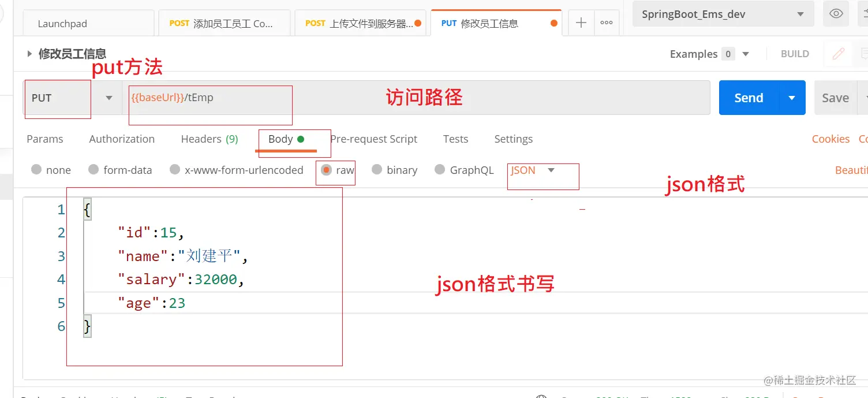Click the {{baseUrl}}/tEmp URL field
Image resolution: width=868 pixels, height=398 pixels.
pos(416,98)
